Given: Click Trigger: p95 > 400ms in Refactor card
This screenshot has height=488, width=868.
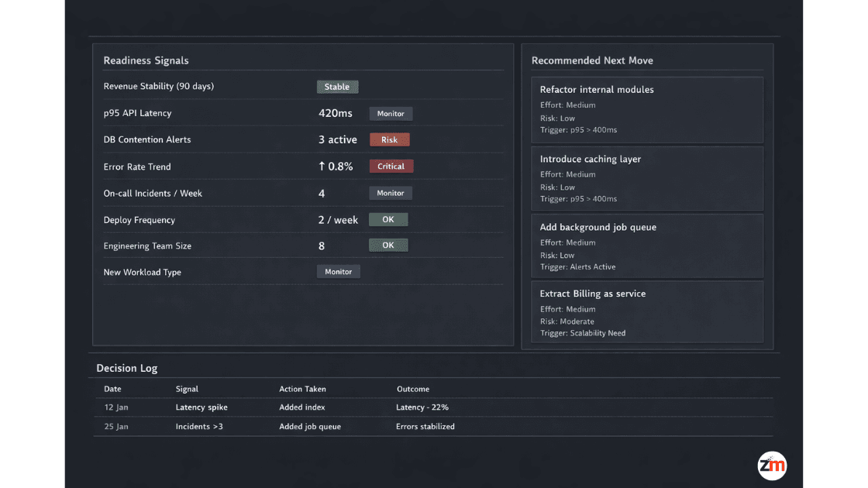Looking at the screenshot, I should (578, 130).
